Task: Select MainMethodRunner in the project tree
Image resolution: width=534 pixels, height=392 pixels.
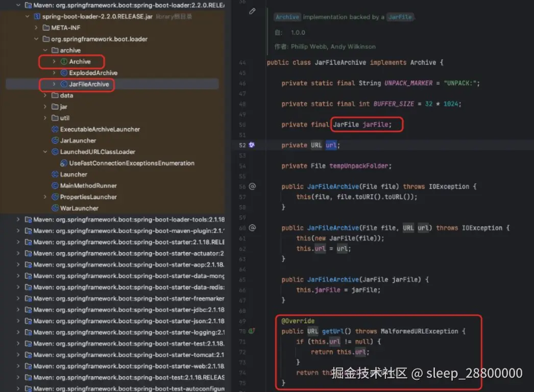Action: coord(88,186)
